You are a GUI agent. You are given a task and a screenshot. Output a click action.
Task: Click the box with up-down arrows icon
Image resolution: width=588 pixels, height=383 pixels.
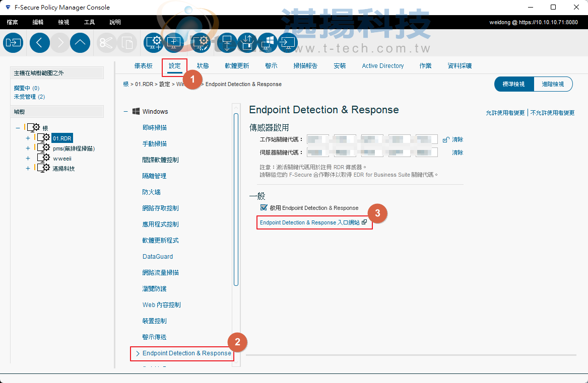coord(247,43)
